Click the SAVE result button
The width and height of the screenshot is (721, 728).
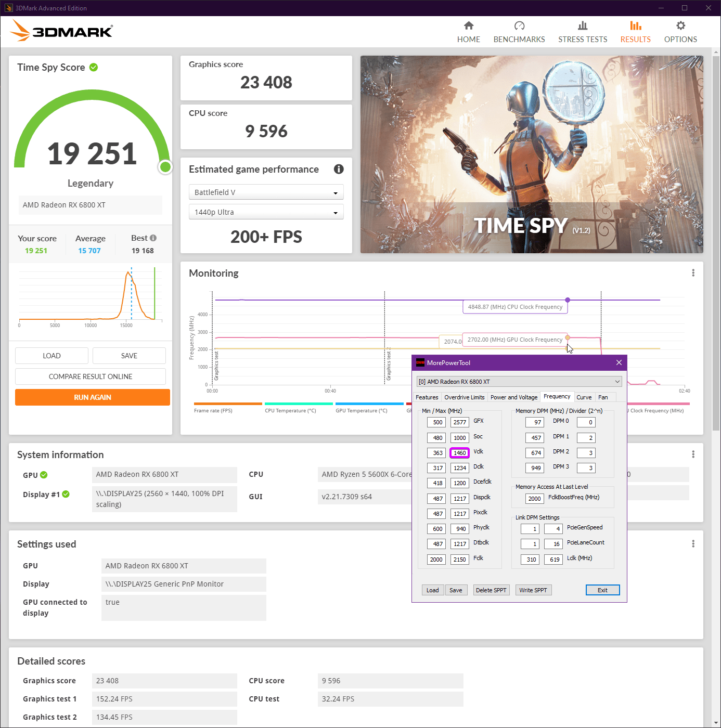[129, 356]
